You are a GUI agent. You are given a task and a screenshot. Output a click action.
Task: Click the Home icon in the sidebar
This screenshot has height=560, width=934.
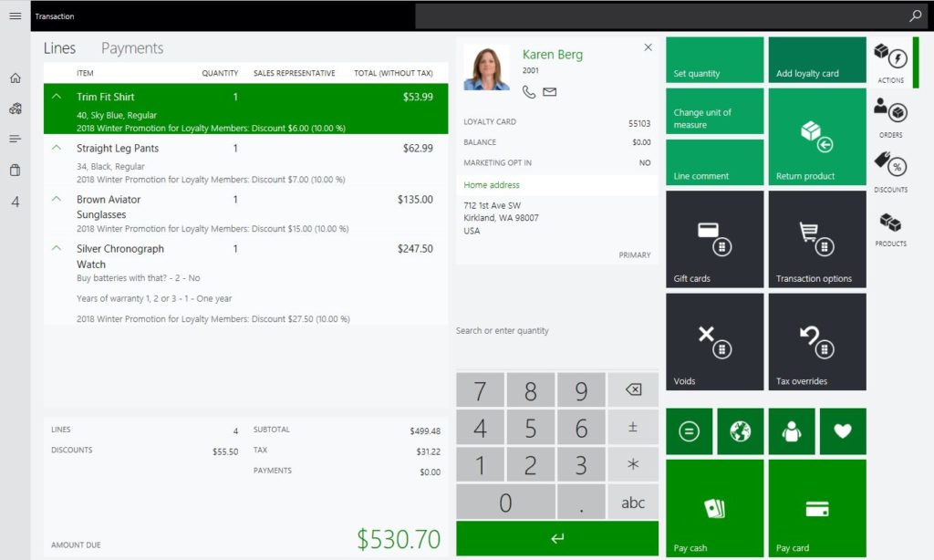15,78
